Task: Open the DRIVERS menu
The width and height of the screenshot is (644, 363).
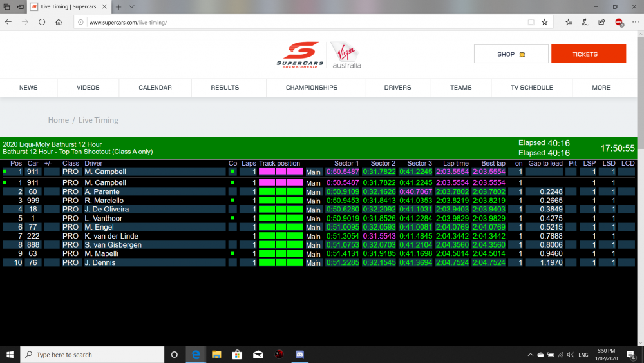Action: pyautogui.click(x=397, y=88)
